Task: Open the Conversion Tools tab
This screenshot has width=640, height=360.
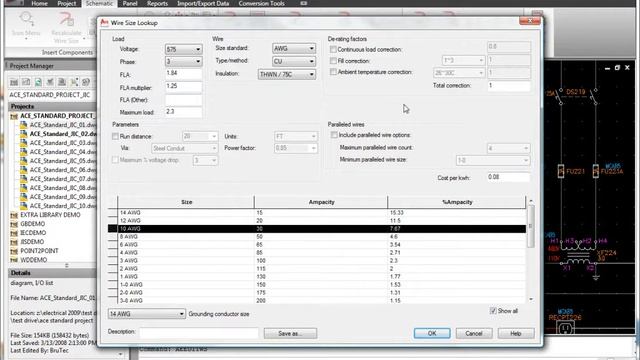Action: [x=261, y=3]
